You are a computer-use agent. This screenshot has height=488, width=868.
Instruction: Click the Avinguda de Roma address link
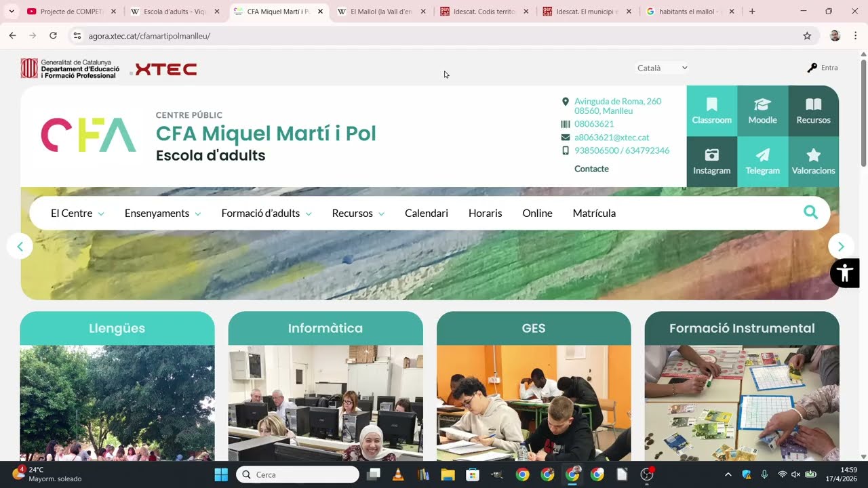(618, 106)
